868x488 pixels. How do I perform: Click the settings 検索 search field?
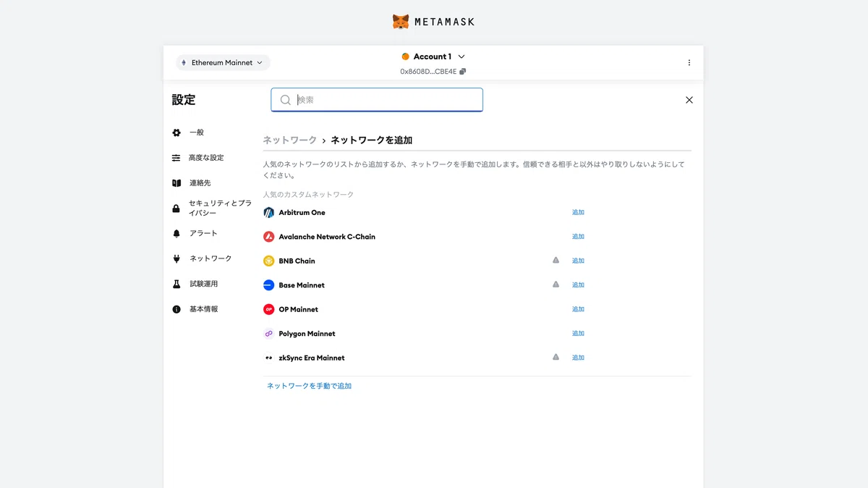377,100
